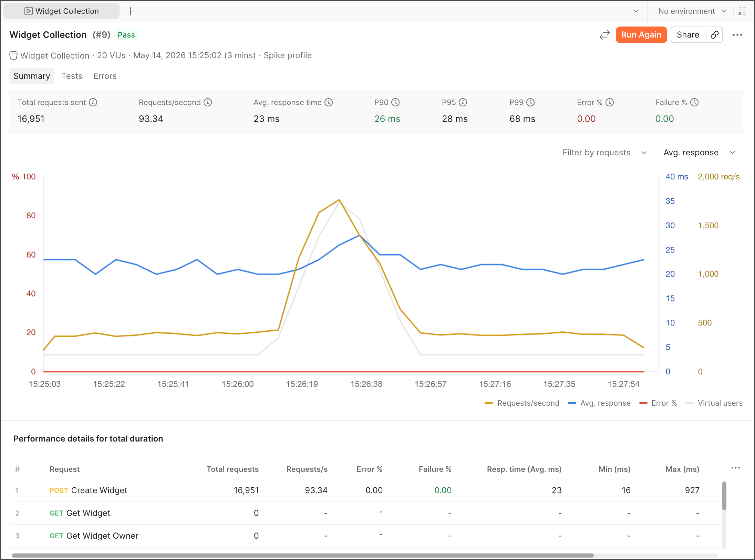755x560 pixels.
Task: Switch to the Tests tab
Action: pyautogui.click(x=72, y=76)
